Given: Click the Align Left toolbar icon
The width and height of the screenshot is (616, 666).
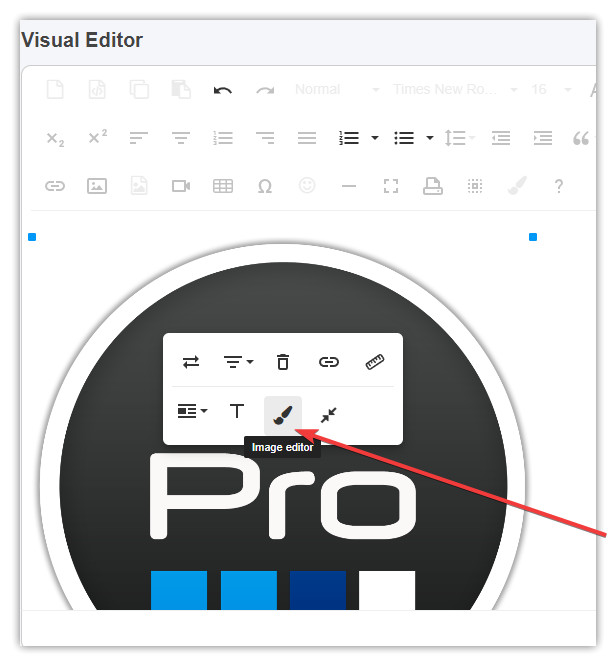Looking at the screenshot, I should tap(139, 138).
